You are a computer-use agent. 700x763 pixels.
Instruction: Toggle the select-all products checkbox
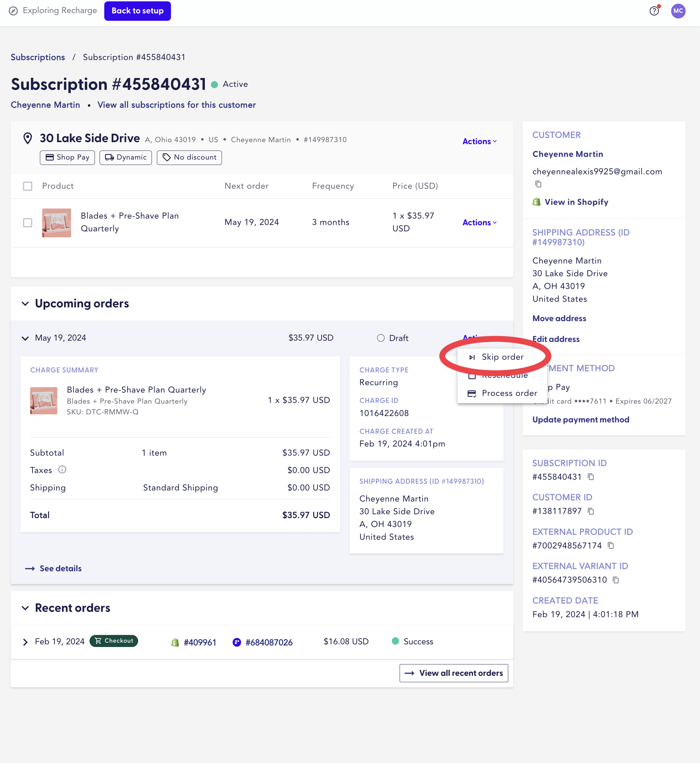point(27,186)
